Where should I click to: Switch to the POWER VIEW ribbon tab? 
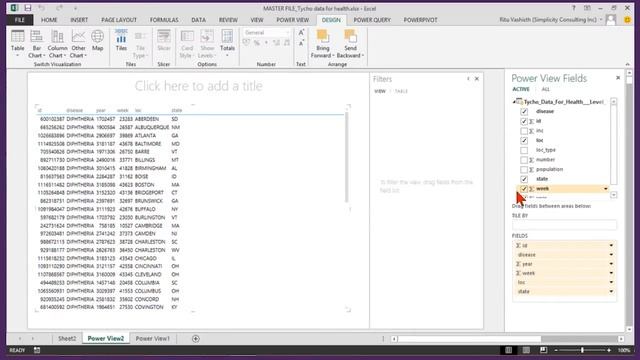point(293,20)
